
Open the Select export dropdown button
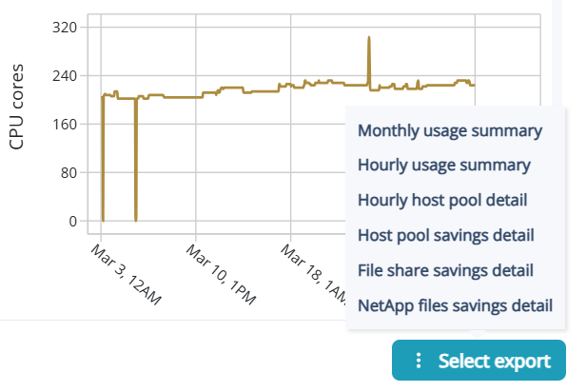coord(479,362)
